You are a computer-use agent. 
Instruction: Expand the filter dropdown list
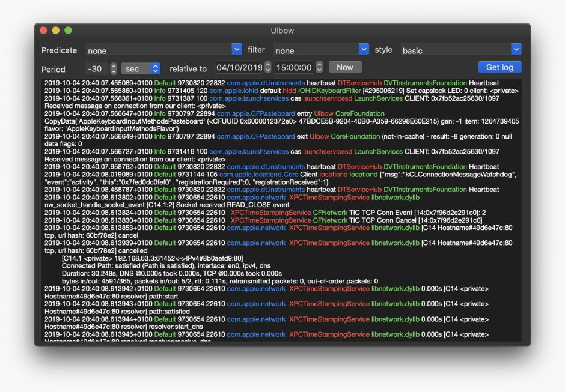[321, 50]
